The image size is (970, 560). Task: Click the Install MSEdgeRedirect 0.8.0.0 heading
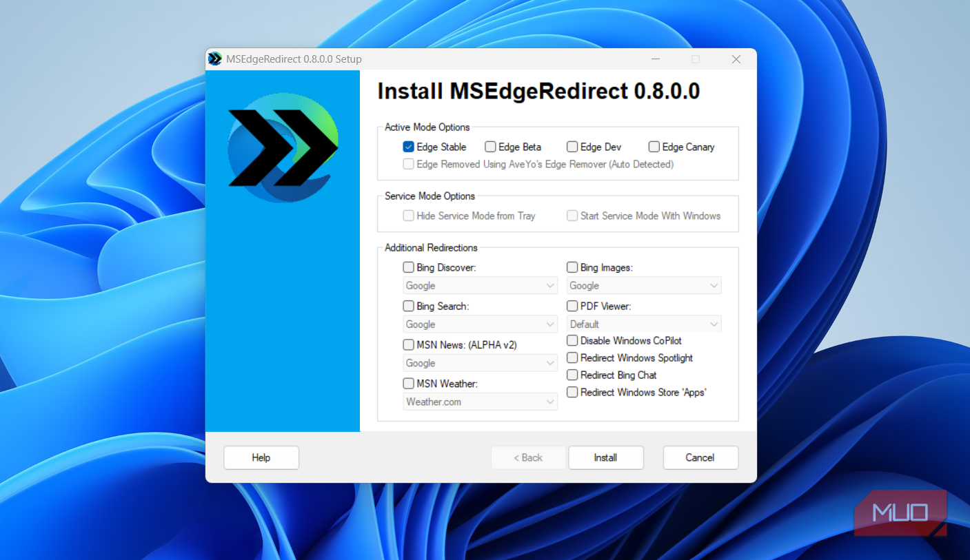[x=539, y=92]
